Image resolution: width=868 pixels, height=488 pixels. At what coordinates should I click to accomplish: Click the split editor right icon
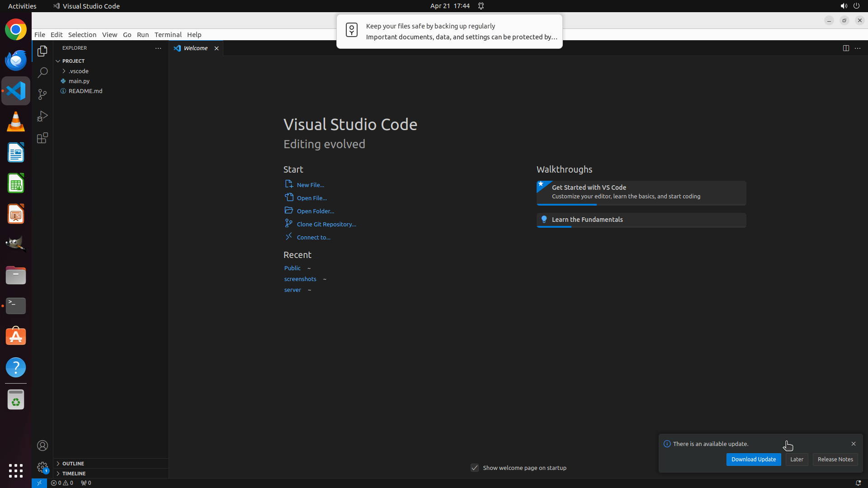(846, 48)
